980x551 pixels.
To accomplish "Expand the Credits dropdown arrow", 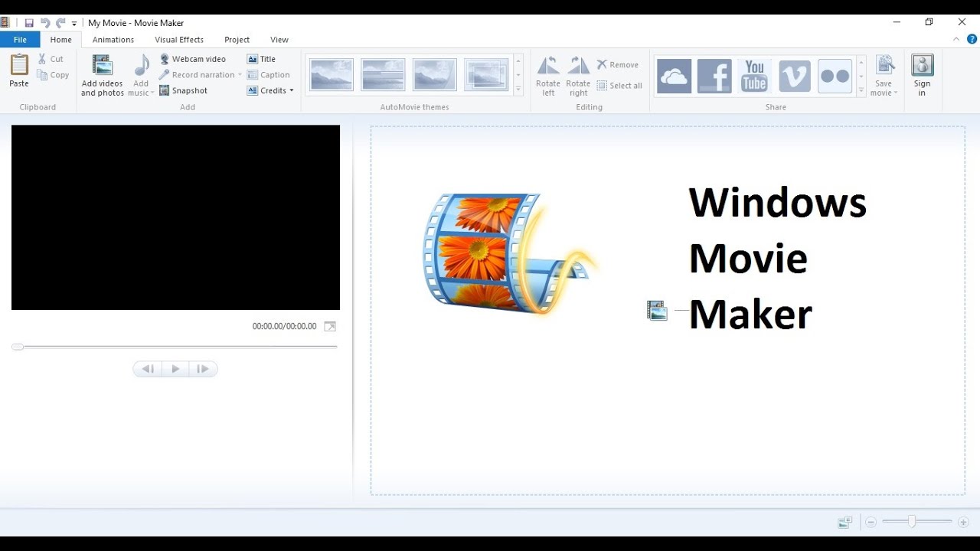I will [292, 90].
